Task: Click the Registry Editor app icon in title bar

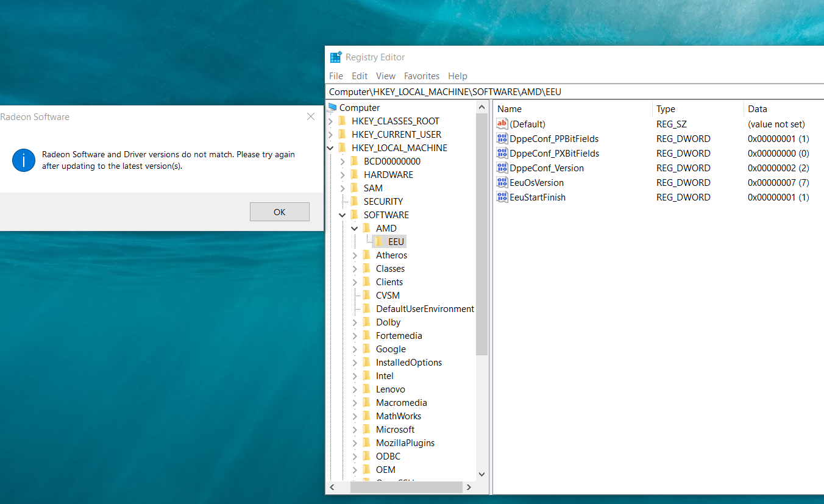Action: coord(336,57)
